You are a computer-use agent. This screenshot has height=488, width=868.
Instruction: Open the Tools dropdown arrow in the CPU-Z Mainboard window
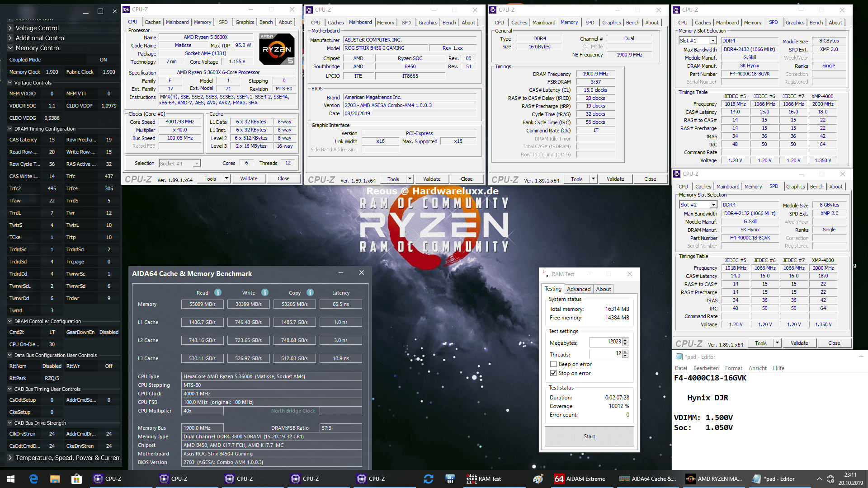point(409,179)
